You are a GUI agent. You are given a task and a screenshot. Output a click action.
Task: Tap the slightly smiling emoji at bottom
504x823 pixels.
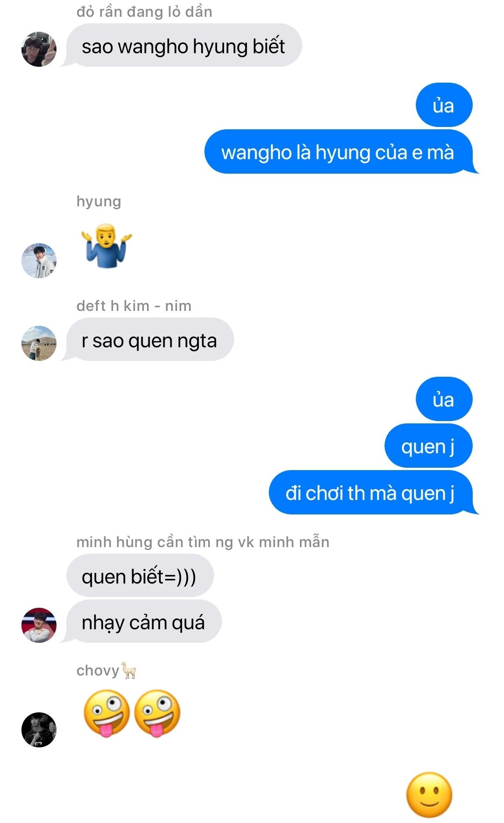[429, 795]
